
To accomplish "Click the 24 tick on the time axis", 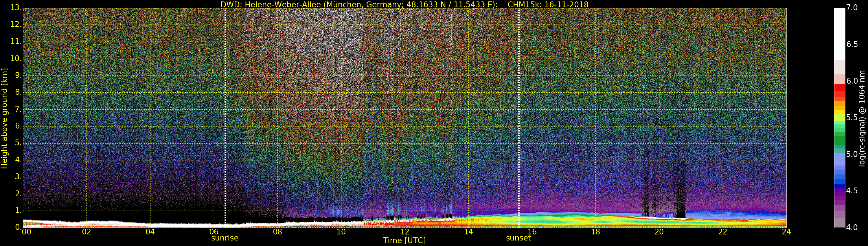I will [786, 232].
